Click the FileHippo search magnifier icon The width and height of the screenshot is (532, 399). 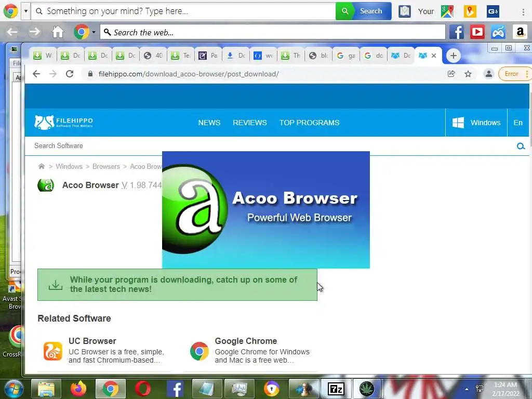coord(521,146)
